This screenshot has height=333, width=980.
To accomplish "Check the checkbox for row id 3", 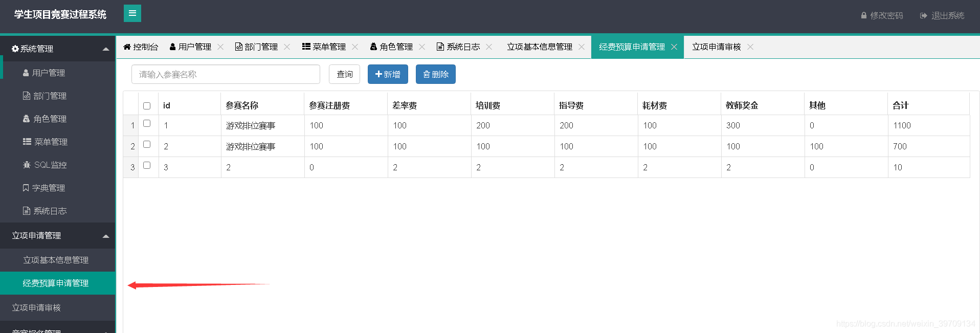I will tap(147, 165).
